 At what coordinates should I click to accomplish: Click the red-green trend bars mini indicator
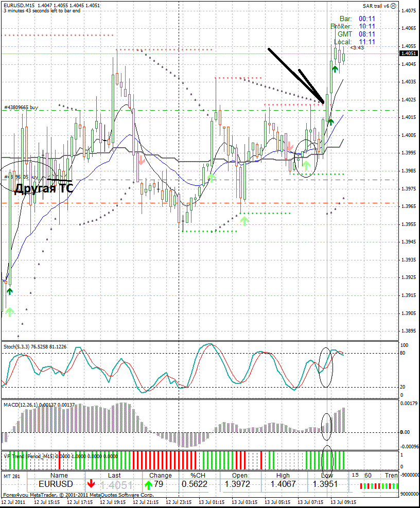[x=379, y=486]
